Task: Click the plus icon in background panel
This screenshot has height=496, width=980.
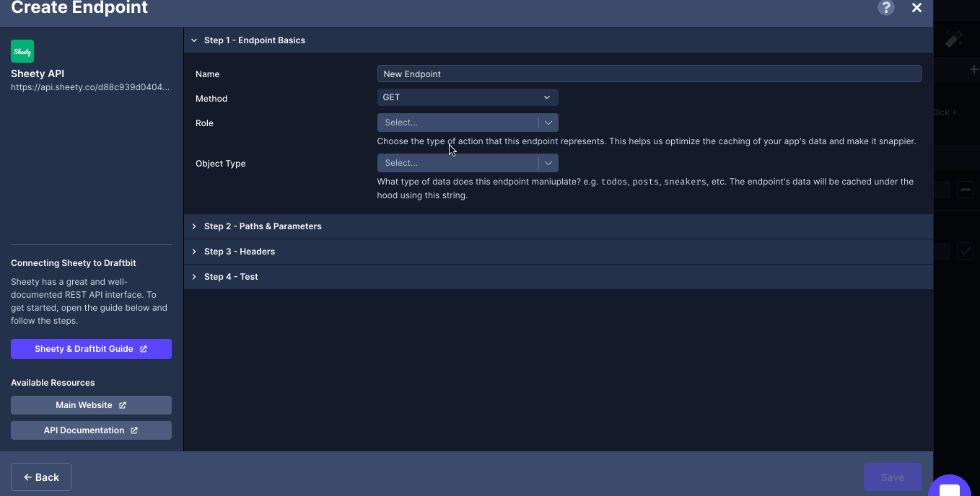Action: point(974,69)
